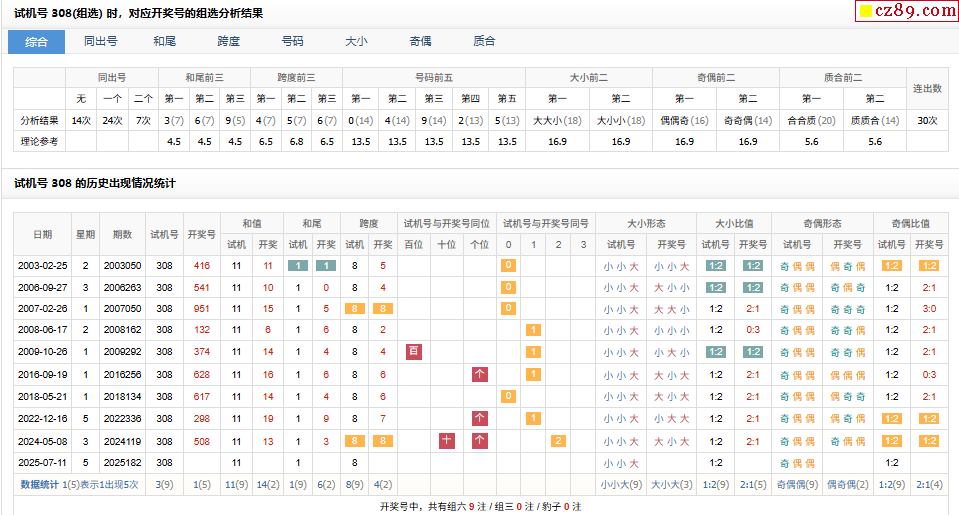
Task: Click the orange 1 badge in 2016-09-19 row
Action: [x=533, y=374]
